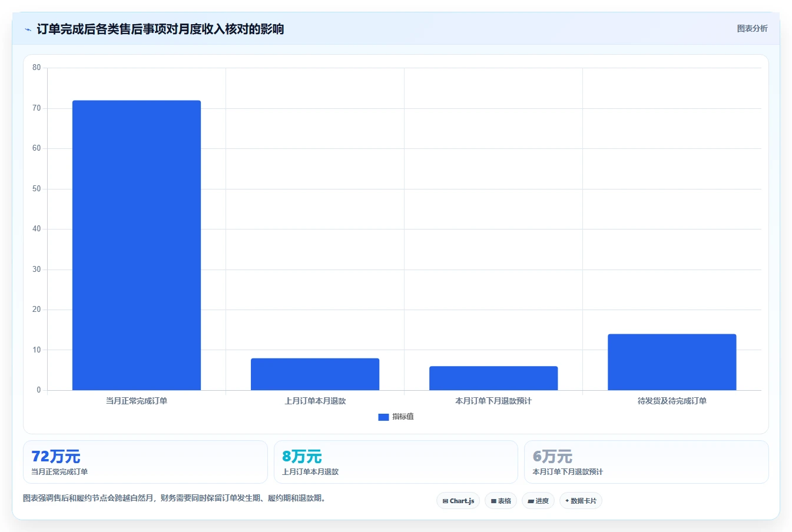The image size is (792, 532).
Task: Open the 6万元 data card
Action: (x=647, y=462)
